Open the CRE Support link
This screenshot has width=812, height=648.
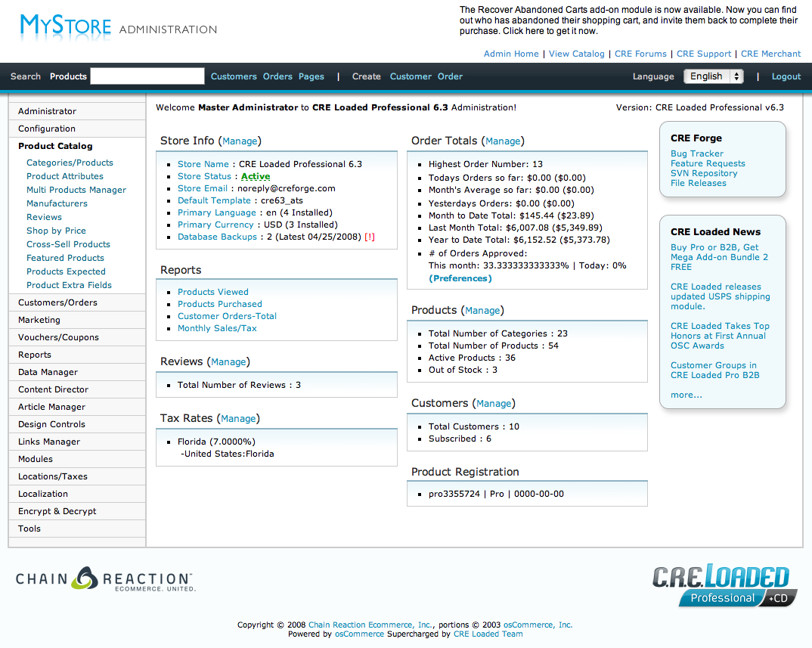pyautogui.click(x=704, y=54)
